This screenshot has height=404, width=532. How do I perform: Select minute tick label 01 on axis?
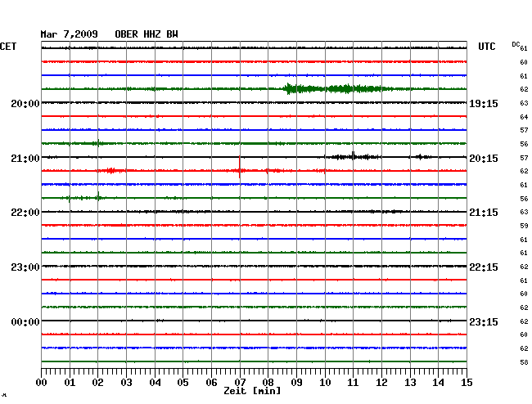click(x=70, y=382)
